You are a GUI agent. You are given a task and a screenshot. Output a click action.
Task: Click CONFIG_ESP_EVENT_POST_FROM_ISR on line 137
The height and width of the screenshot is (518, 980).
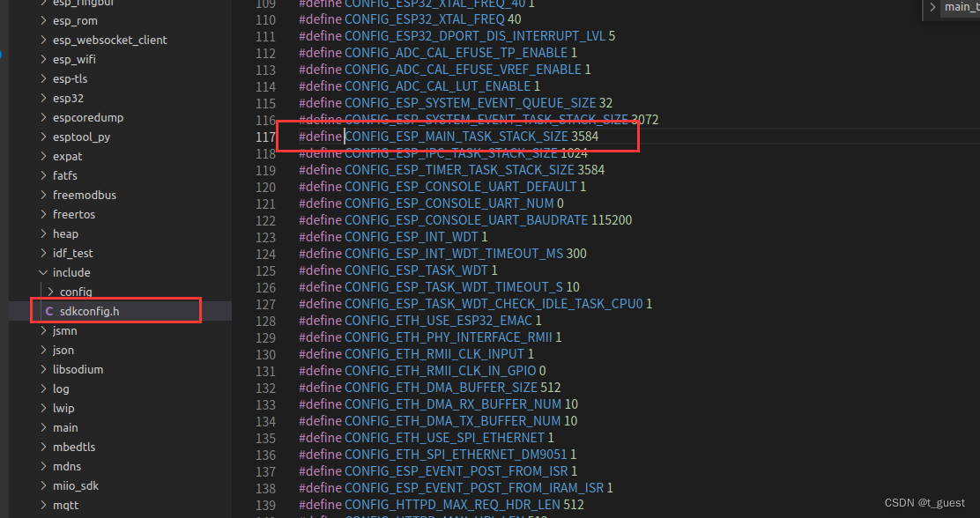[457, 471]
